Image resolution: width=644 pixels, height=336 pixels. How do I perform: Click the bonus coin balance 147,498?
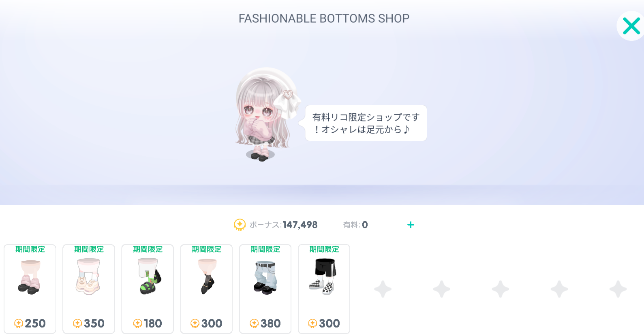[300, 225]
